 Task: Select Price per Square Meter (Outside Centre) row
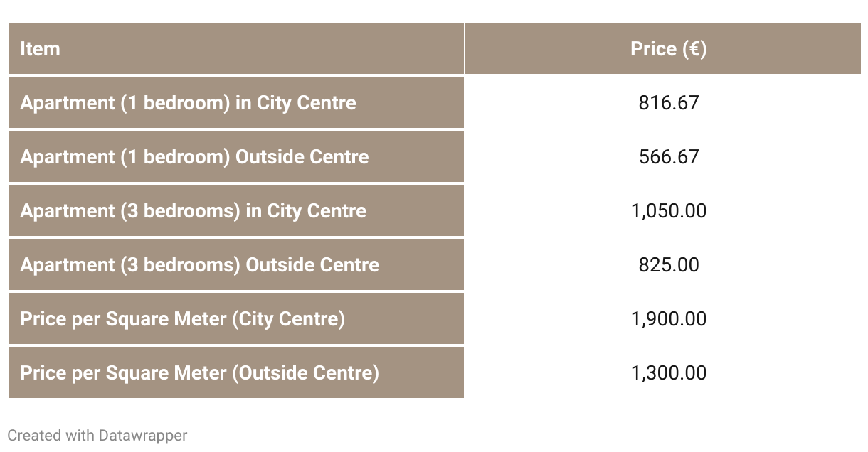[435, 372]
